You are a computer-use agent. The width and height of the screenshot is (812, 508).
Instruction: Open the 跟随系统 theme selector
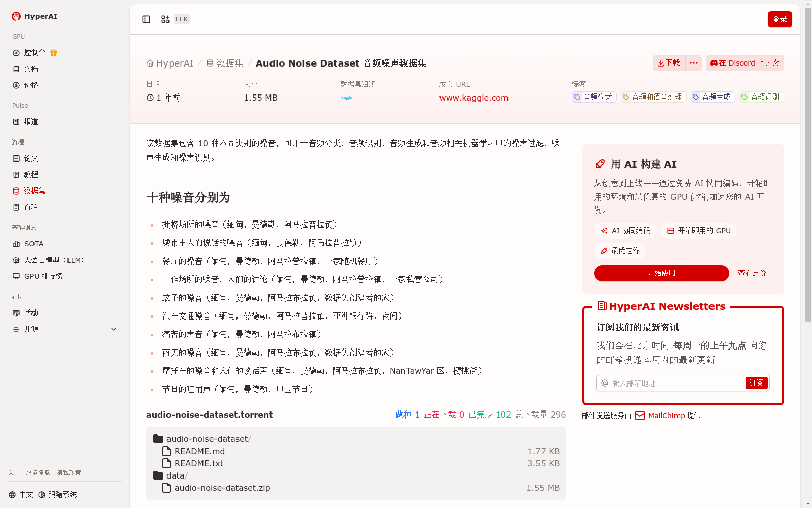[57, 495]
